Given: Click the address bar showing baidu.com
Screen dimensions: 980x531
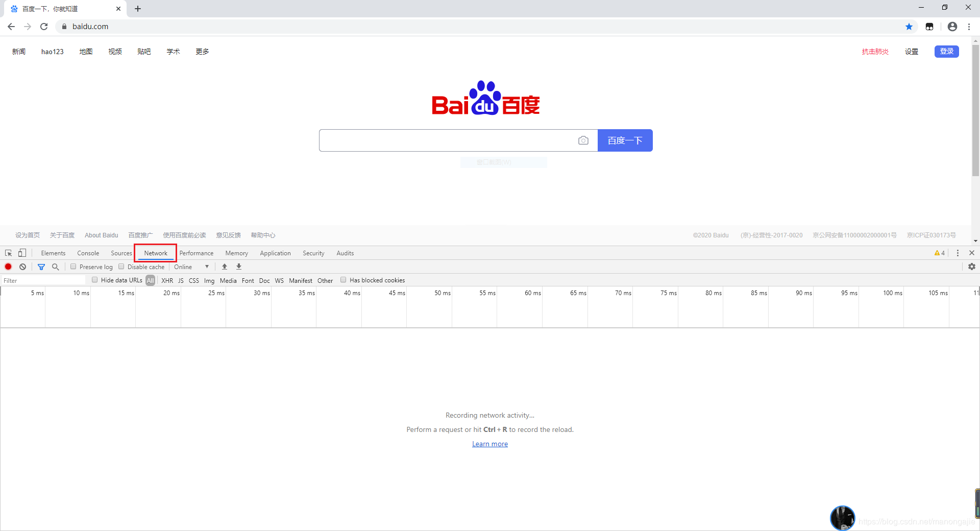Looking at the screenshot, I should click(x=480, y=27).
